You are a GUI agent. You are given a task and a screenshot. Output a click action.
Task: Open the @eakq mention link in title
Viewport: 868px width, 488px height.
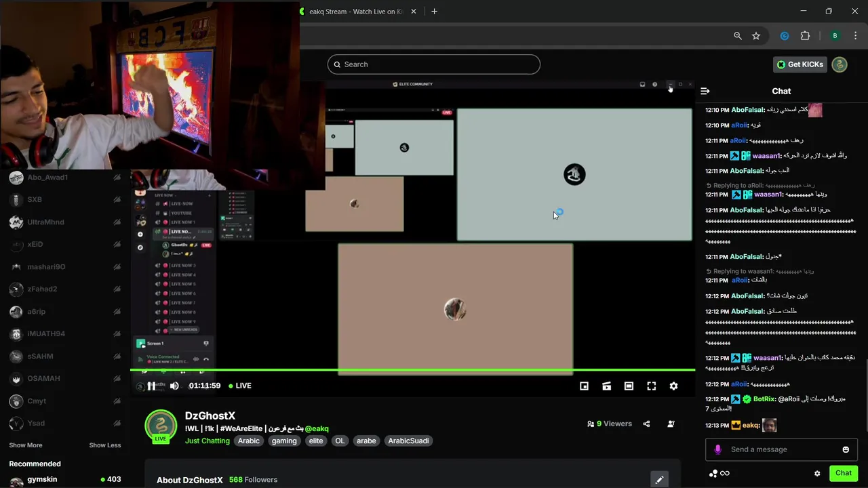click(x=317, y=428)
